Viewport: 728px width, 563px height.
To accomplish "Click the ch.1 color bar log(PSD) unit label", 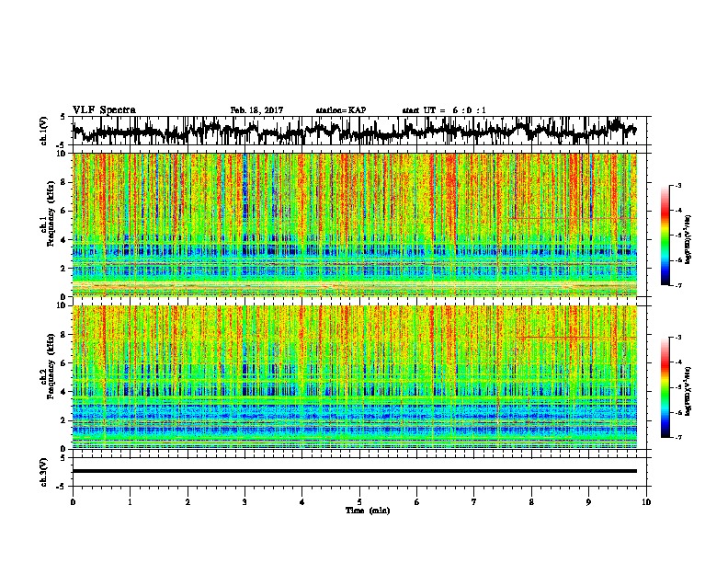I will click(x=688, y=239).
